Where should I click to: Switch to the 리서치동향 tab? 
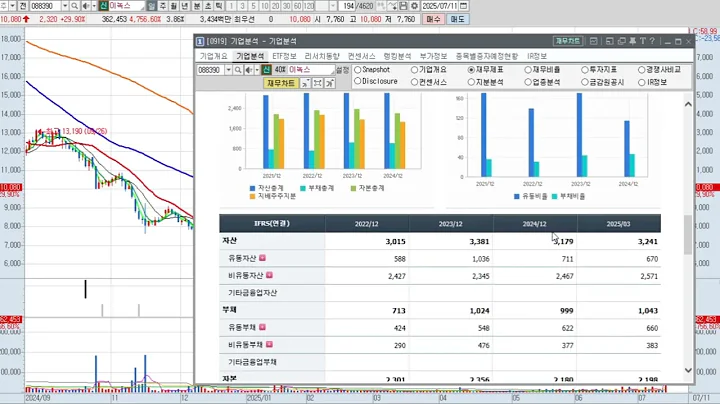(322, 56)
